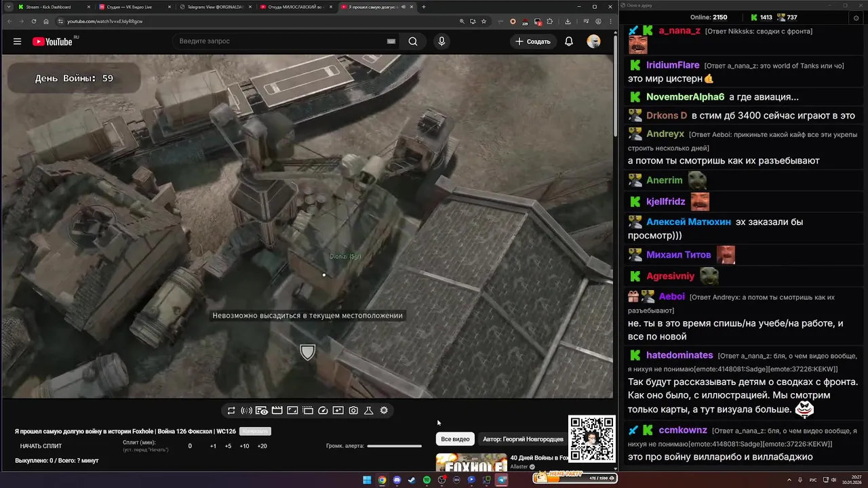Click the +10 split minutes button
This screenshot has height=488, width=868.
(x=244, y=446)
